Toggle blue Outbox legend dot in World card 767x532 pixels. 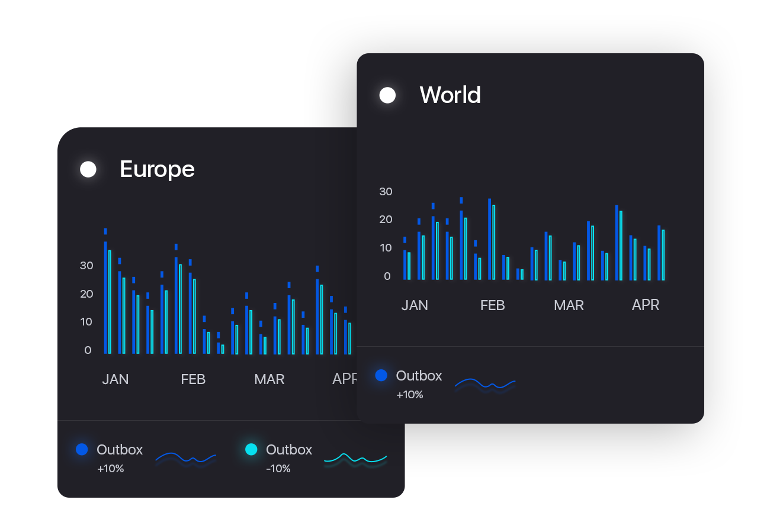tap(381, 375)
